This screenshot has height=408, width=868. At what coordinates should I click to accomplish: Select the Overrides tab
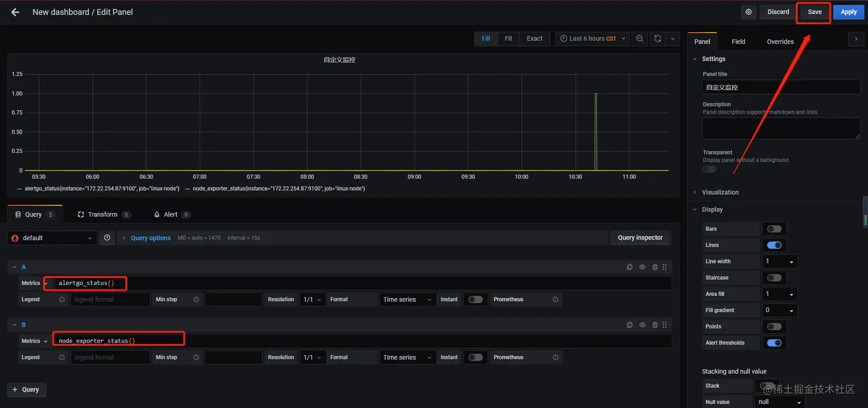(780, 41)
